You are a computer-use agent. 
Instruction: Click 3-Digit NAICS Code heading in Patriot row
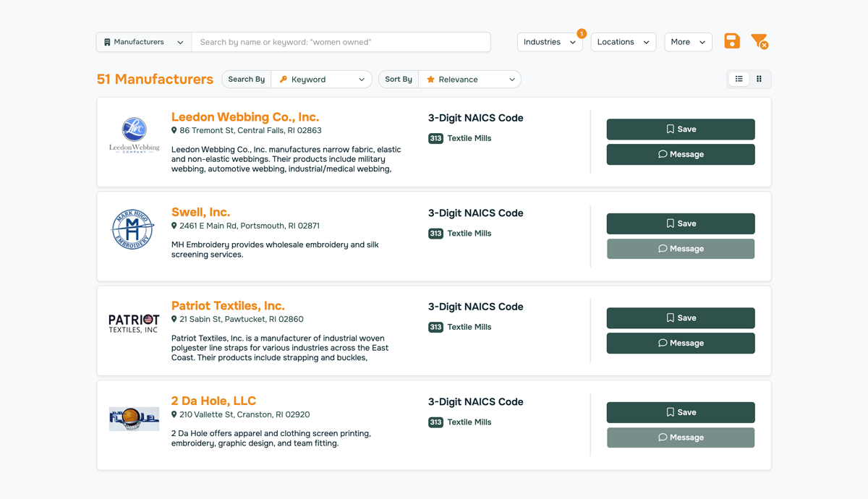[475, 307]
